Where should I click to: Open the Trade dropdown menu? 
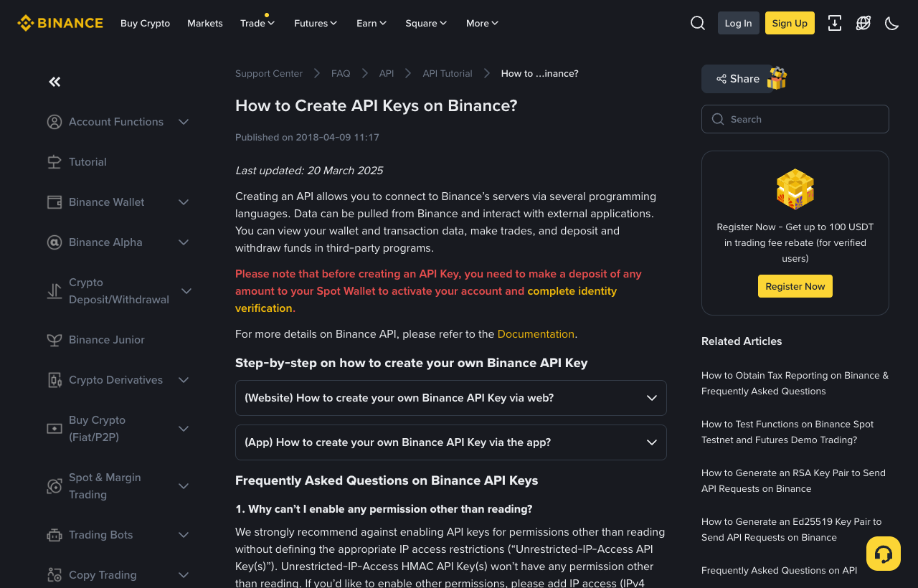258,23
